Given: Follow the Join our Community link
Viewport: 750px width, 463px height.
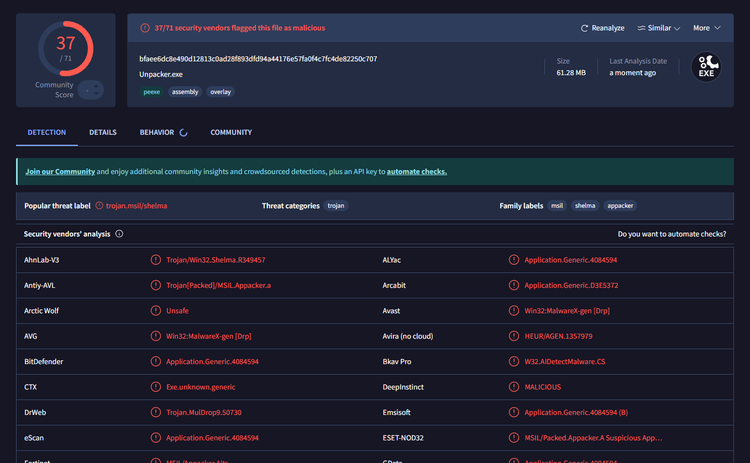Looking at the screenshot, I should (x=60, y=171).
